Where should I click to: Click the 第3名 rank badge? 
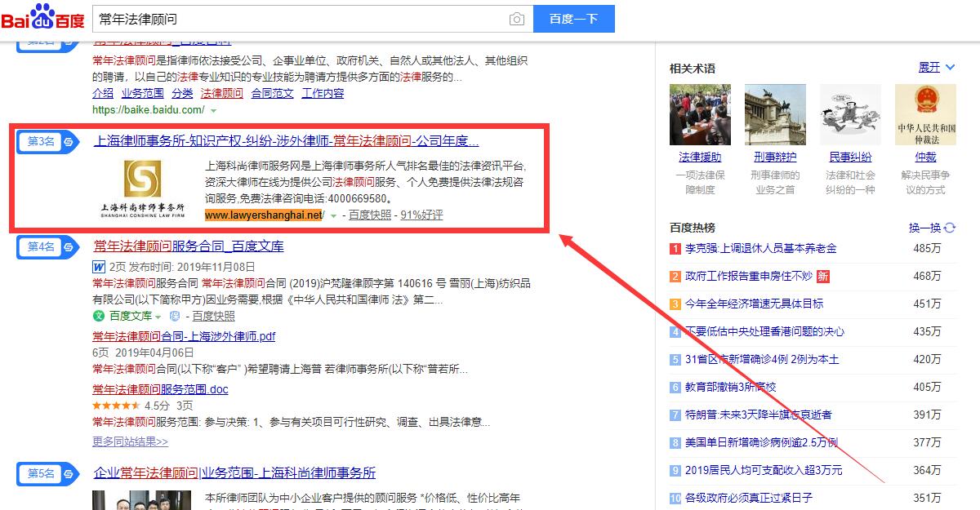click(47, 141)
